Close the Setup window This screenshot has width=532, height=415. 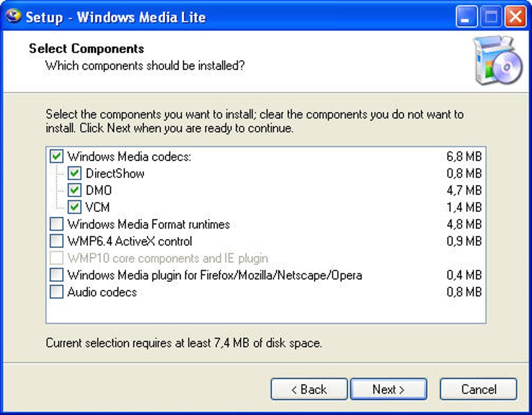(x=515, y=17)
